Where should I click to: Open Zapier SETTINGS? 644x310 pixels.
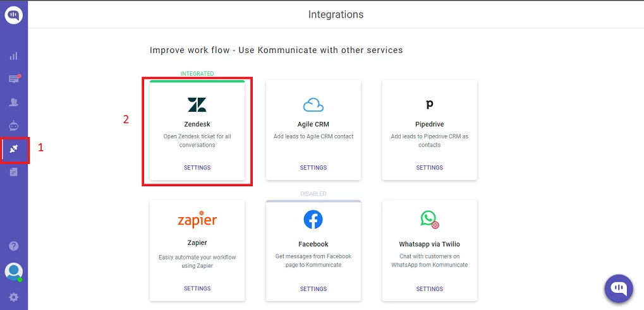coord(197,289)
